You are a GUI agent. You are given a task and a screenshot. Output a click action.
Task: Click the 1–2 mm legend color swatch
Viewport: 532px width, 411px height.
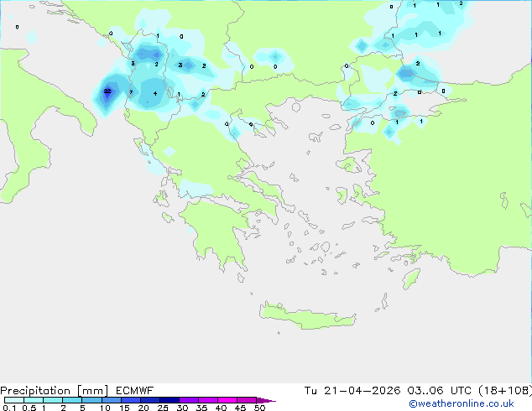(x=53, y=400)
